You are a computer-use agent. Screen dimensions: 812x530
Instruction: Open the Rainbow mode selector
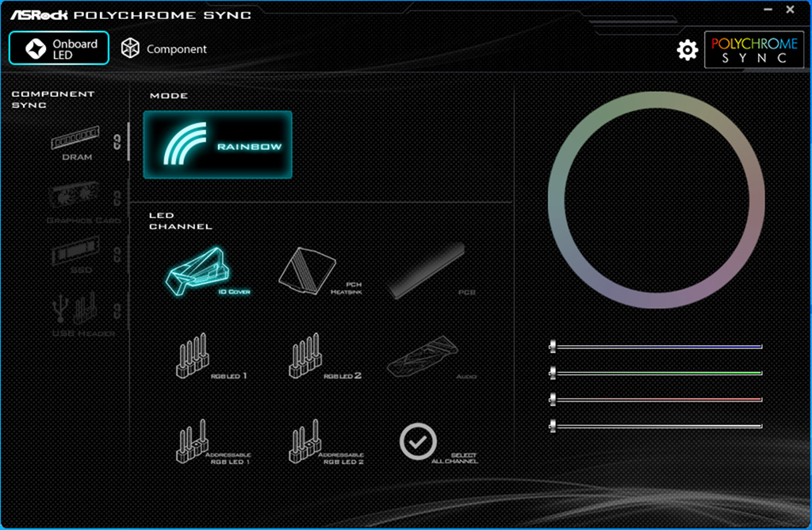coord(217,144)
